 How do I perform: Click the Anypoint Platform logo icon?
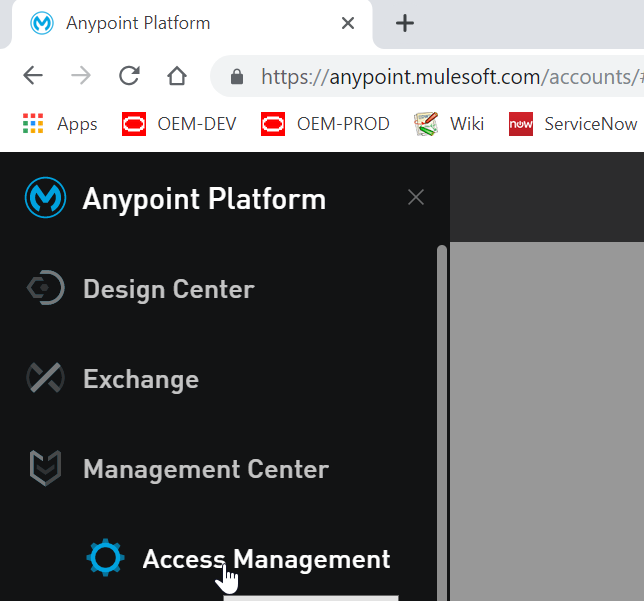point(45,199)
